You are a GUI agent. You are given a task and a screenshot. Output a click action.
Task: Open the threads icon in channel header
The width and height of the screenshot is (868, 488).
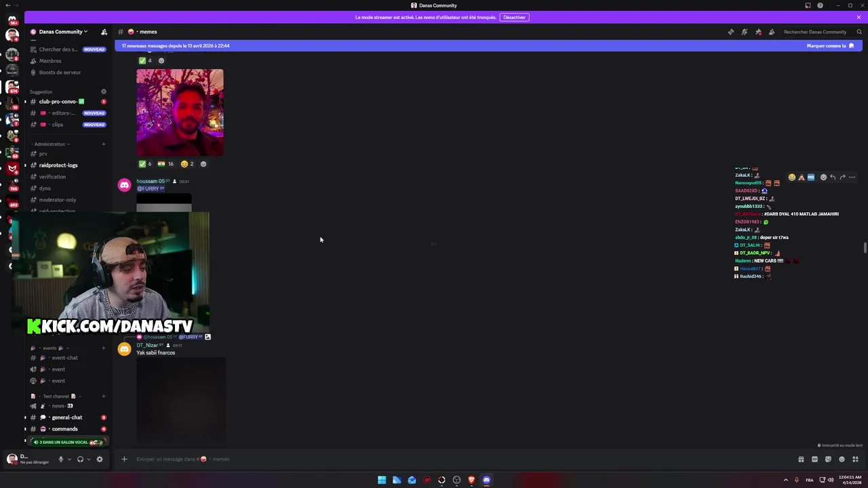730,32
